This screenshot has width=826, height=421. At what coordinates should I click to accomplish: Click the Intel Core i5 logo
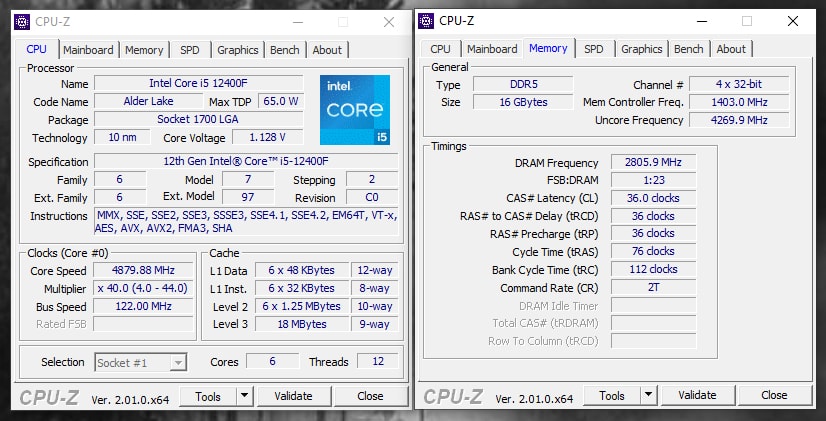[x=355, y=110]
